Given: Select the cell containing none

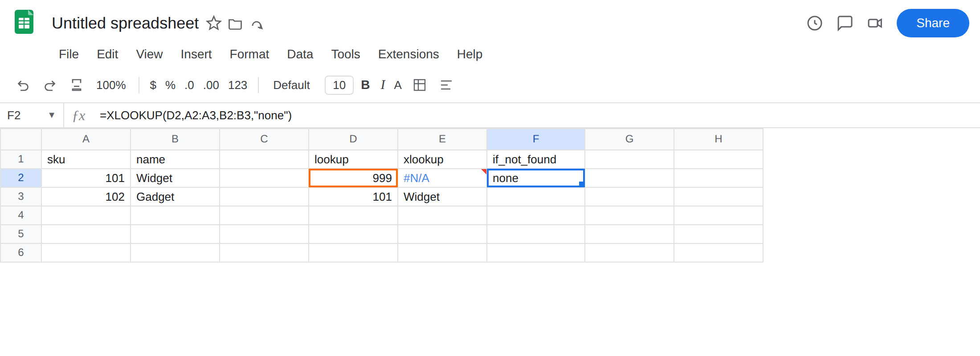Looking at the screenshot, I should tap(536, 178).
